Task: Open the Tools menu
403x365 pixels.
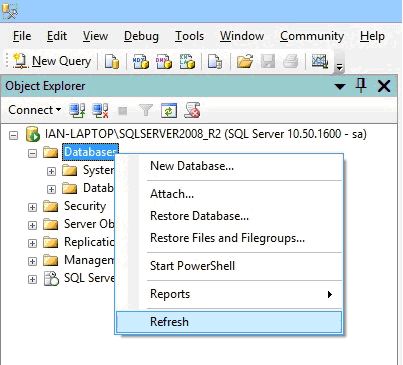Action: [189, 36]
